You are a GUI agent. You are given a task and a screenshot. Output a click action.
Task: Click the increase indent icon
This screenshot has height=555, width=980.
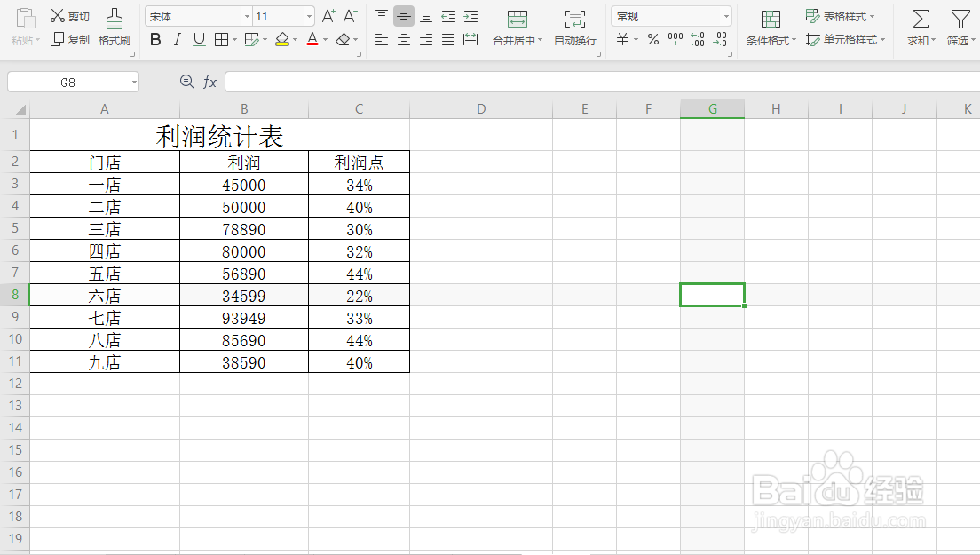[x=470, y=16]
